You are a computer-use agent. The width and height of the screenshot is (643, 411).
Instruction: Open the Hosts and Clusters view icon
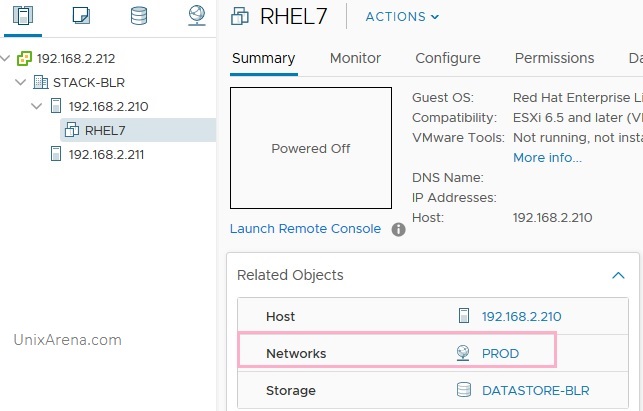pyautogui.click(x=23, y=15)
